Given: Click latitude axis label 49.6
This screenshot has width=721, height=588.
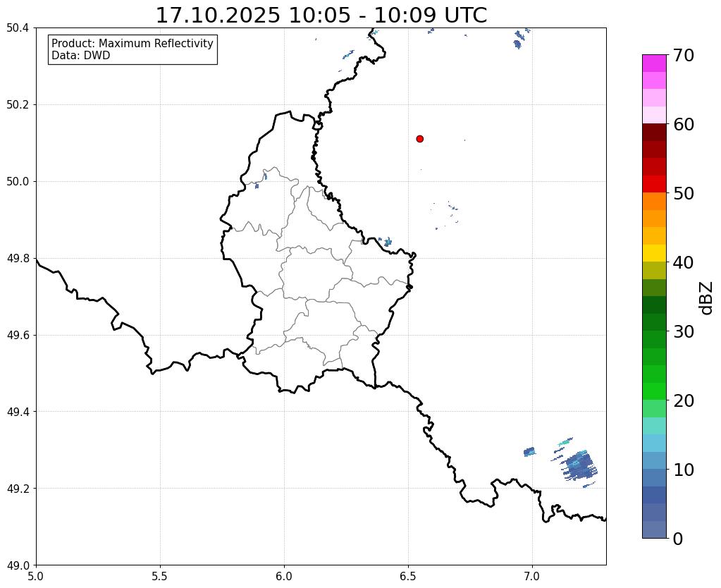Looking at the screenshot, I should [18, 335].
